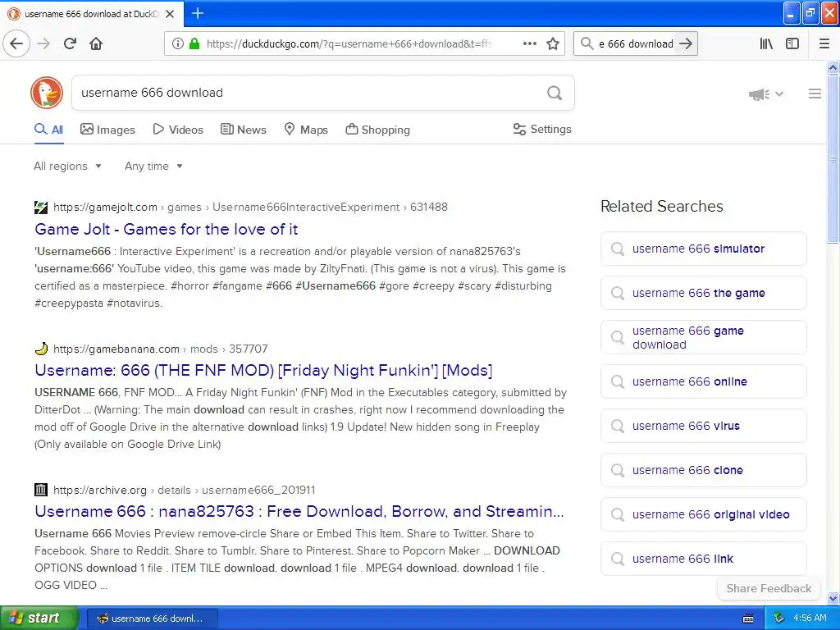Click the Related Searches heading

[x=662, y=206]
